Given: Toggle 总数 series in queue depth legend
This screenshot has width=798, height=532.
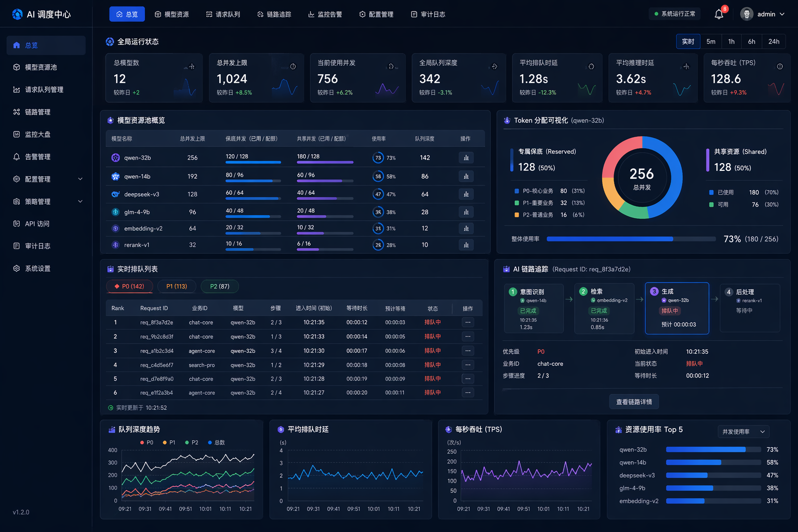Looking at the screenshot, I should [216, 443].
